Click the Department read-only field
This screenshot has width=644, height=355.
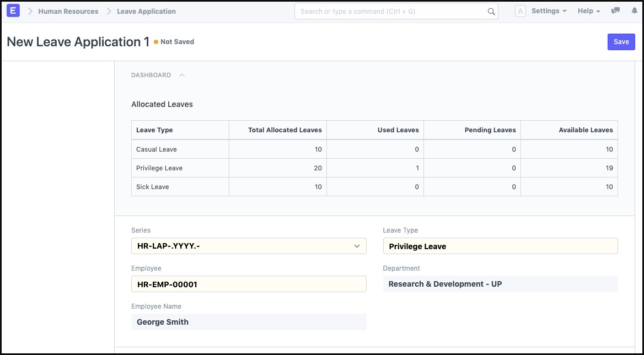[x=500, y=284]
